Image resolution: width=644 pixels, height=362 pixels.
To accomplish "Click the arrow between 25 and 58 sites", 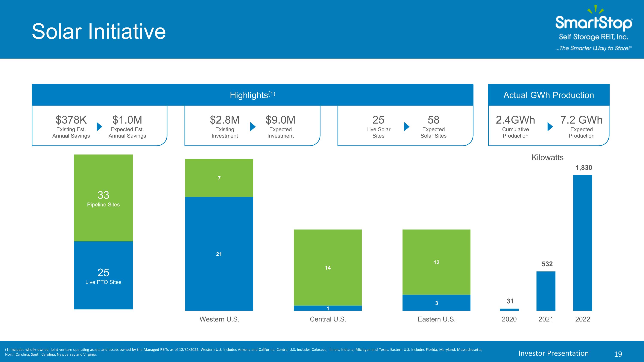I will [407, 127].
